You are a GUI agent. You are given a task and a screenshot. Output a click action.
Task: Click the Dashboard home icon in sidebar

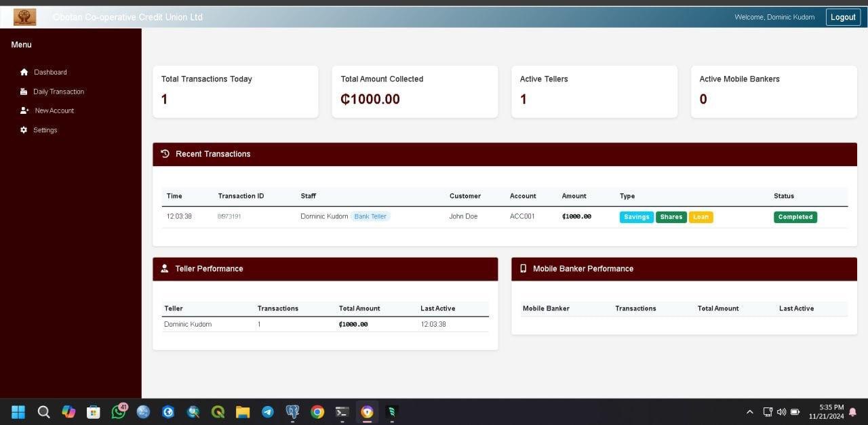(24, 72)
